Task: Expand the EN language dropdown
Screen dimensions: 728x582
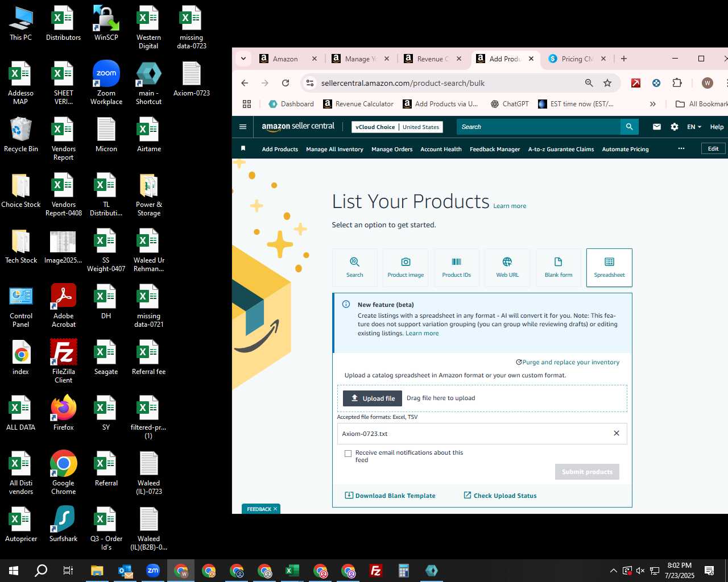Action: click(x=694, y=127)
